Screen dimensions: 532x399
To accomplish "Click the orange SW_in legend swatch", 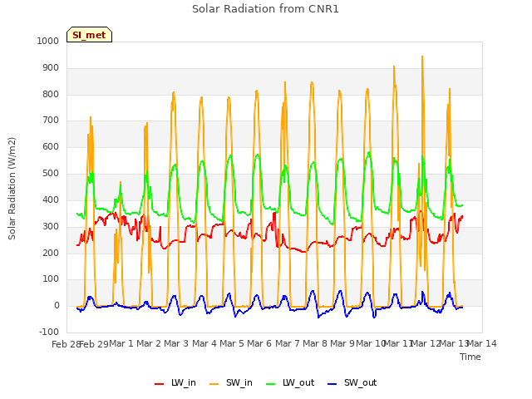I will [x=214, y=384].
